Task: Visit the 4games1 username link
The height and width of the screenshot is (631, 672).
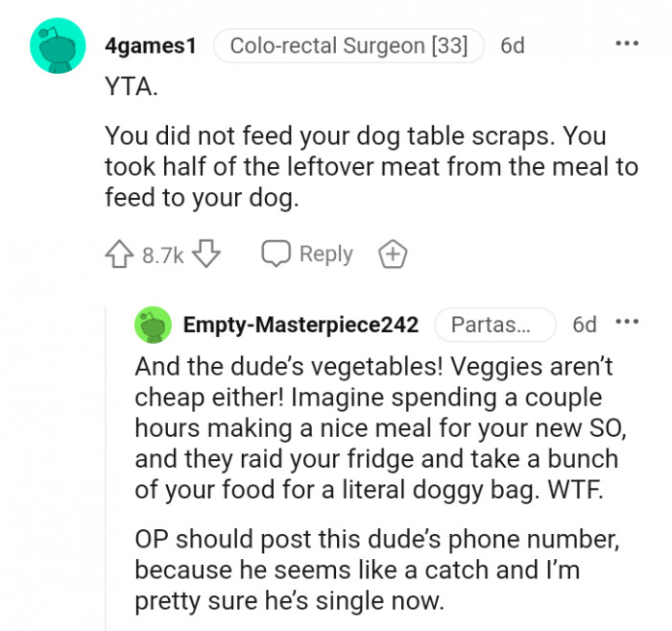Action: pos(150,45)
